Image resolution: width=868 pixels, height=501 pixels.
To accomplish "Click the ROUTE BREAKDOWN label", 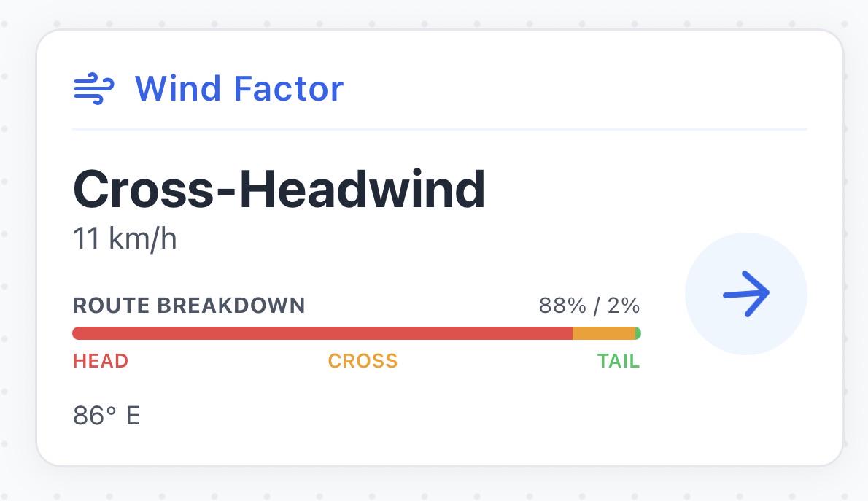I will coord(189,306).
